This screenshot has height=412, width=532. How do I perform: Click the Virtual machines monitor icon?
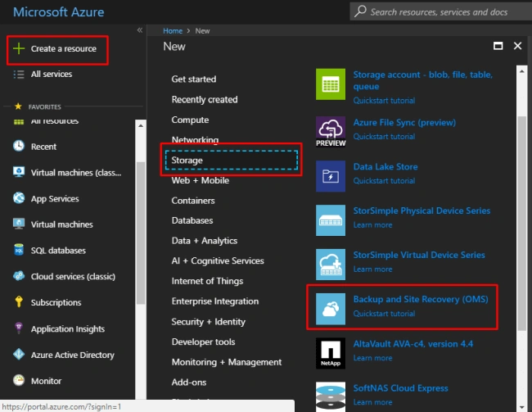tap(19, 224)
